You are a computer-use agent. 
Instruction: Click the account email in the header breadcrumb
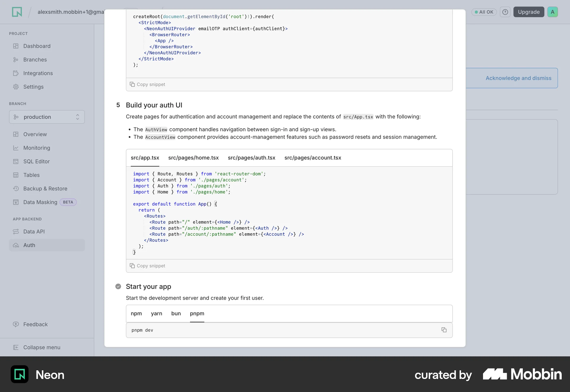tap(71, 12)
